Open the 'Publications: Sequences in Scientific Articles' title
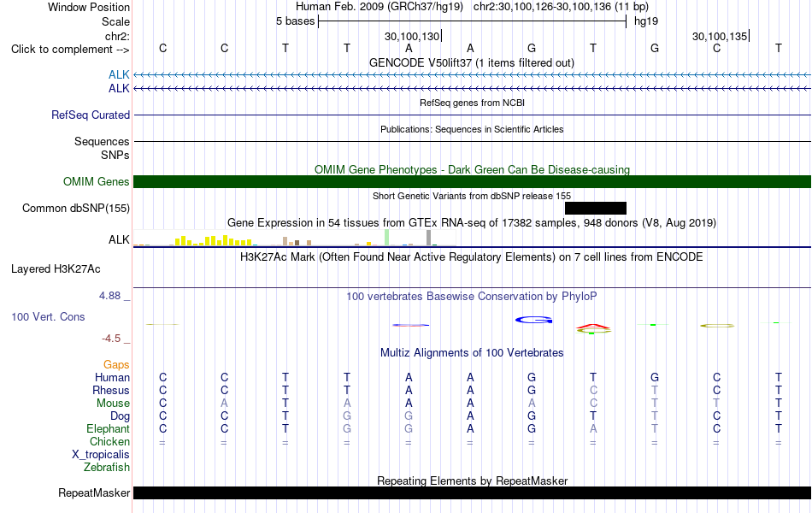The width and height of the screenshot is (812, 513). click(x=472, y=129)
